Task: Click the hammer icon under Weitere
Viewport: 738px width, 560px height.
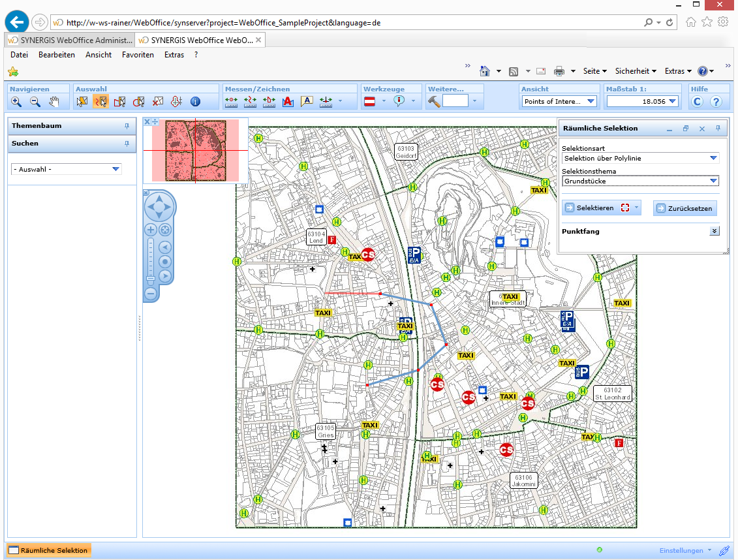Action: click(434, 101)
